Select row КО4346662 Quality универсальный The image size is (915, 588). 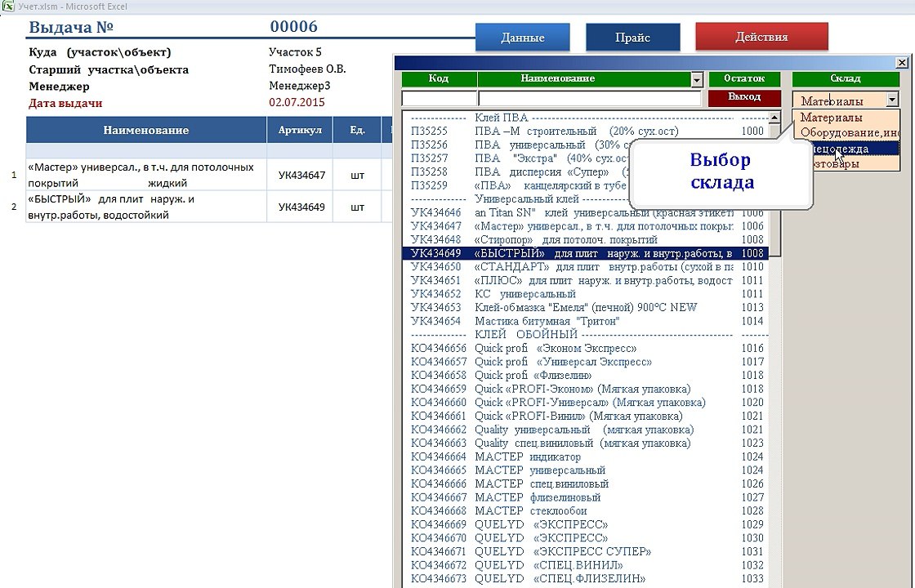pyautogui.click(x=586, y=430)
